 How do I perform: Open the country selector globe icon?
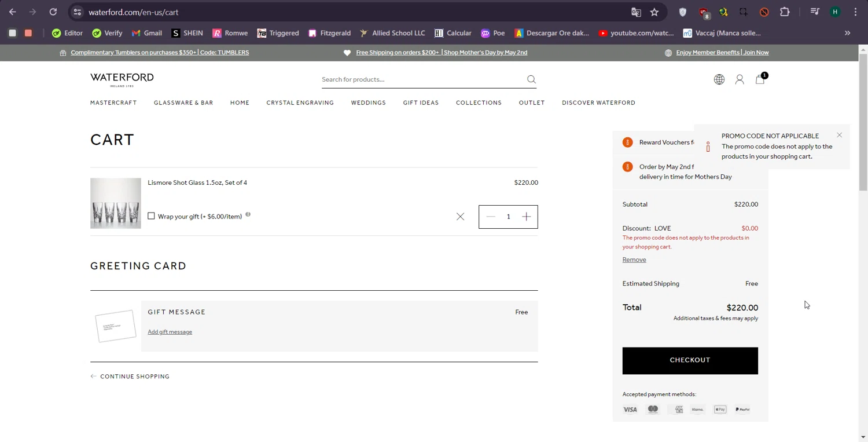pos(719,80)
